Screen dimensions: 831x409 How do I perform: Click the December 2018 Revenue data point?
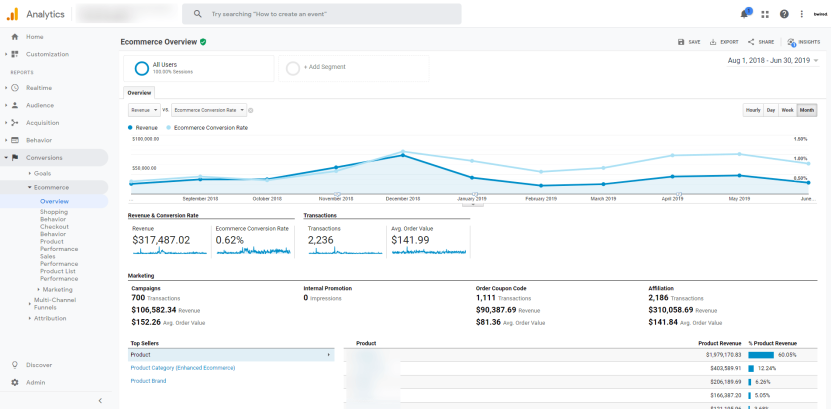pos(403,155)
